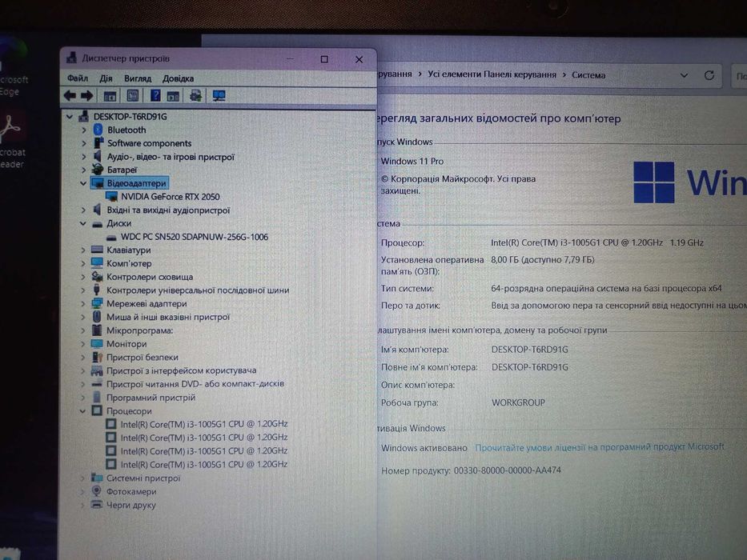
Task: Click the Комп'ютер category icon
Action: pyautogui.click(x=97, y=263)
